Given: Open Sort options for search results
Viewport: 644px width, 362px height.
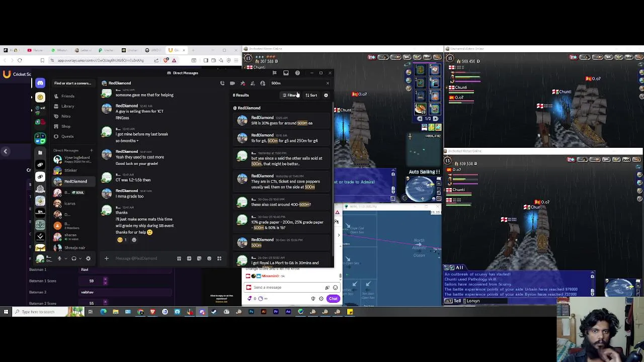Looking at the screenshot, I should [311, 95].
